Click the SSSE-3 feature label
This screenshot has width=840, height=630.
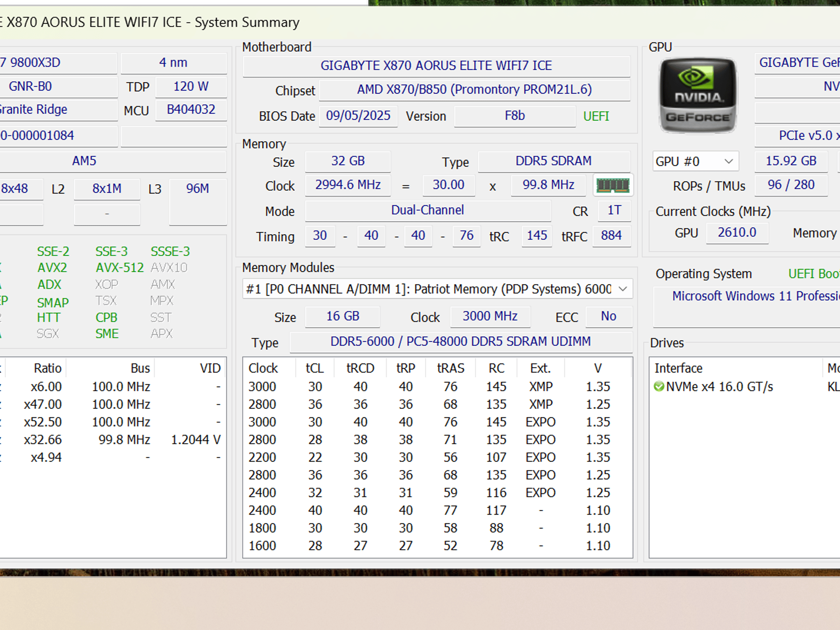pos(170,251)
